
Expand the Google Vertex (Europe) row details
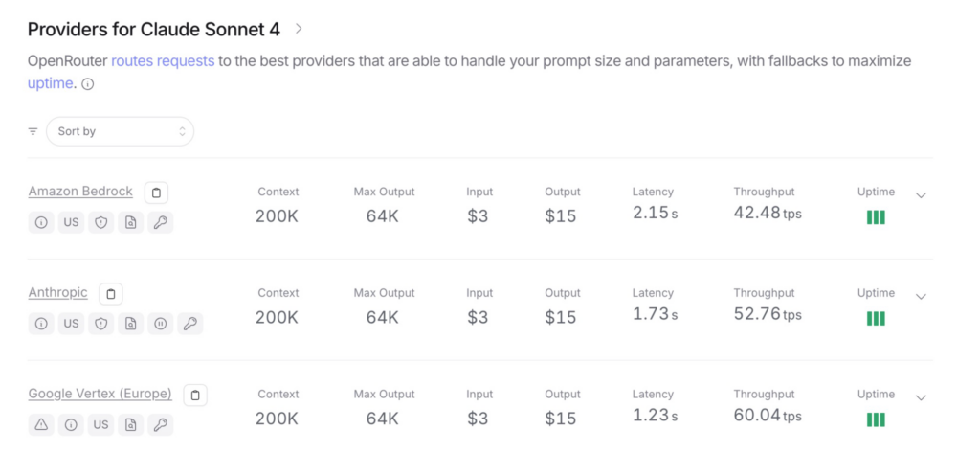pyautogui.click(x=921, y=397)
